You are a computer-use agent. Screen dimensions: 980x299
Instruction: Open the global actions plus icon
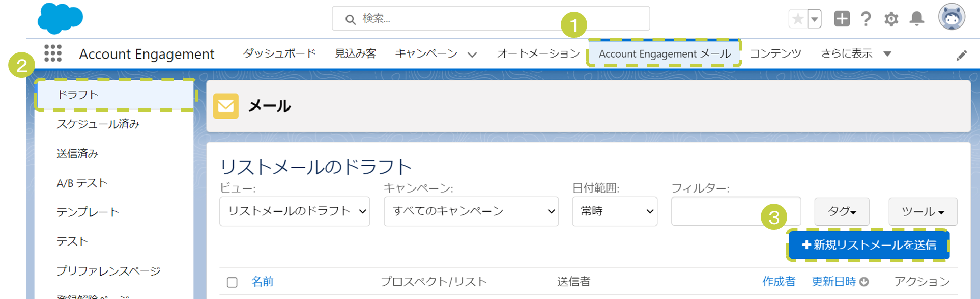click(x=842, y=19)
